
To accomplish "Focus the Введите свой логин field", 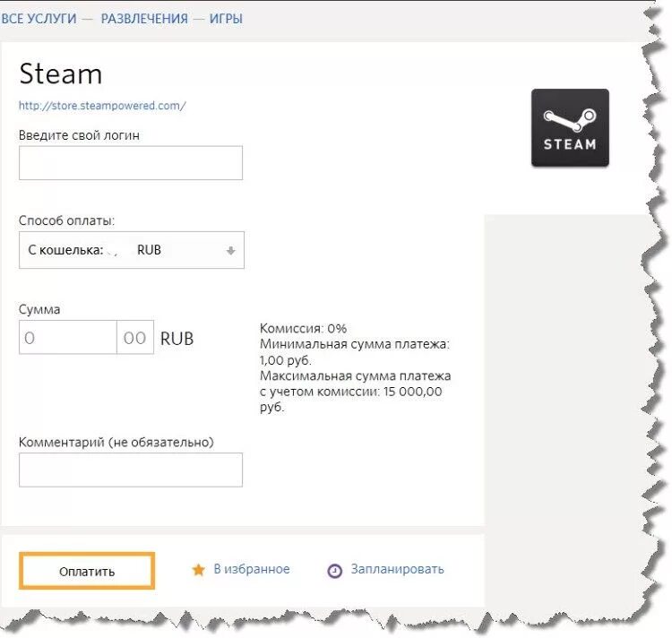I will (131, 163).
